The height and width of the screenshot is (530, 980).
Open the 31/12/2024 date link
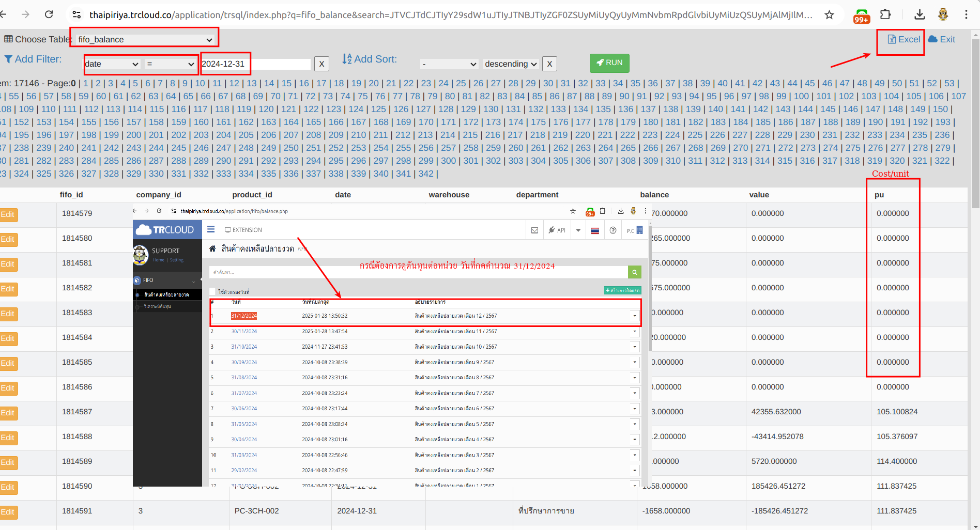tap(244, 316)
